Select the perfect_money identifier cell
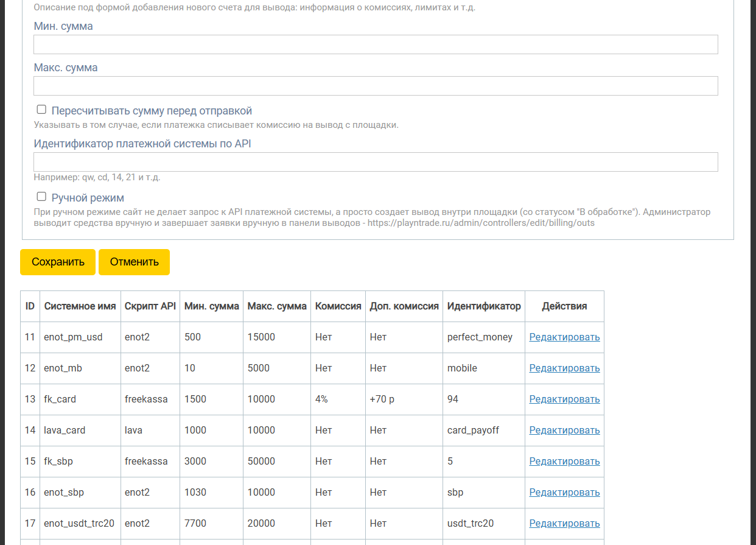756x545 pixels. (x=480, y=337)
